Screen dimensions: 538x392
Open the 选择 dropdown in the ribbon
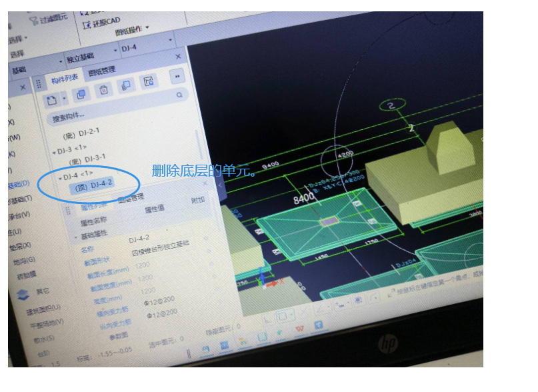18,39
